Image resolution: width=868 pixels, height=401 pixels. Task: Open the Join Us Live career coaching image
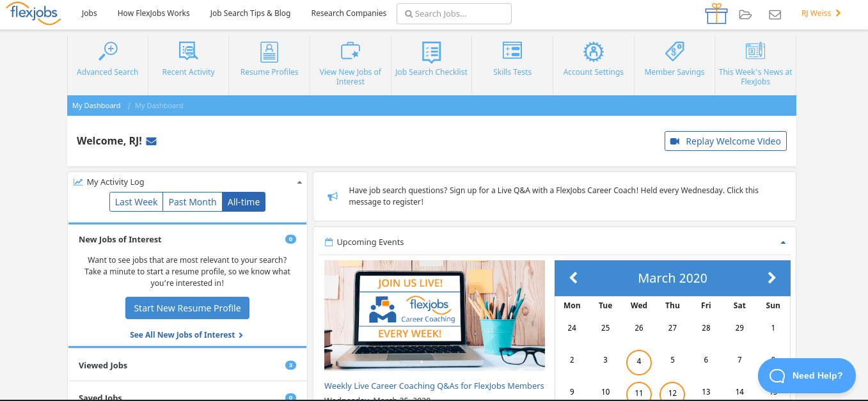[434, 315]
